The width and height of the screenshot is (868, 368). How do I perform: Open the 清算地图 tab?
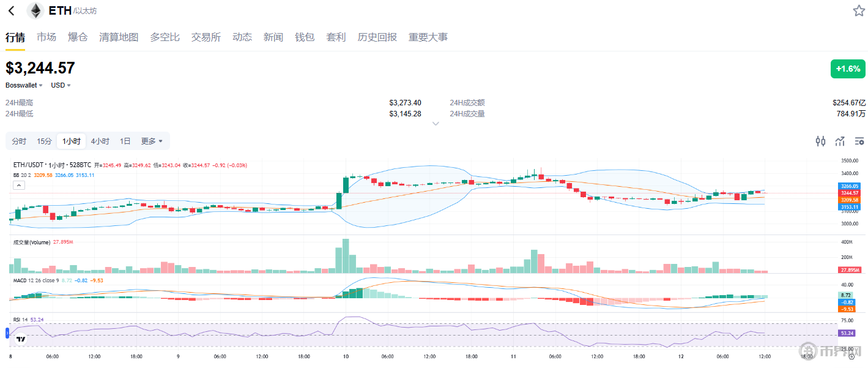(119, 37)
